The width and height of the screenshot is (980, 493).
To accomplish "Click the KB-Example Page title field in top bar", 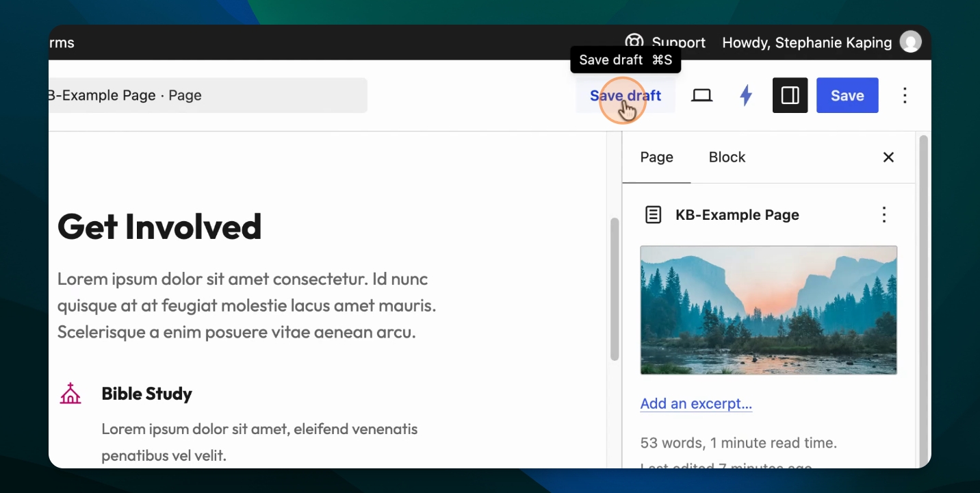I will click(x=208, y=95).
